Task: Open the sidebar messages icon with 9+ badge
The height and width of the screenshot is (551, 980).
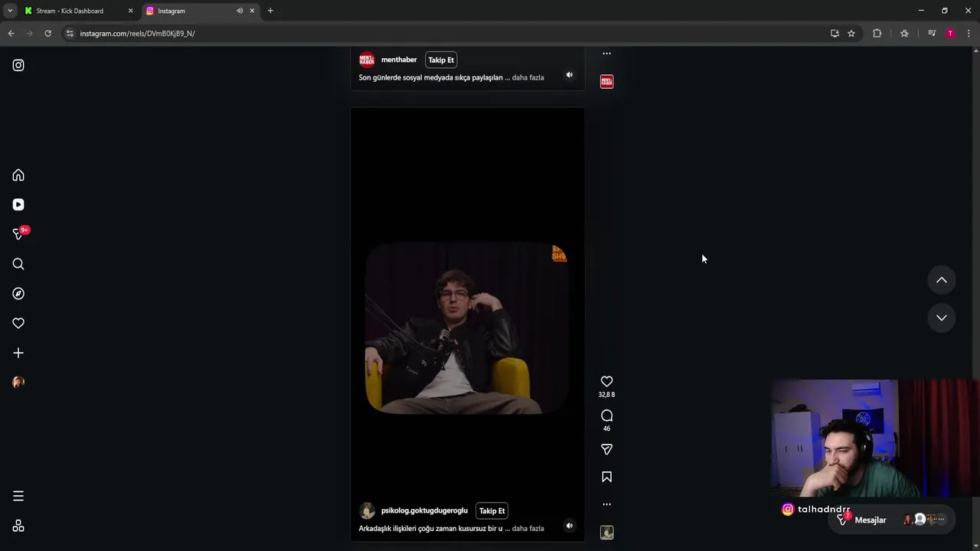Action: (18, 233)
